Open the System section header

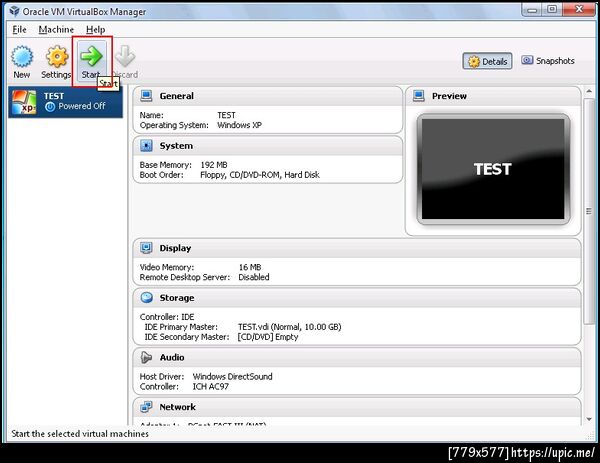pyautogui.click(x=268, y=146)
